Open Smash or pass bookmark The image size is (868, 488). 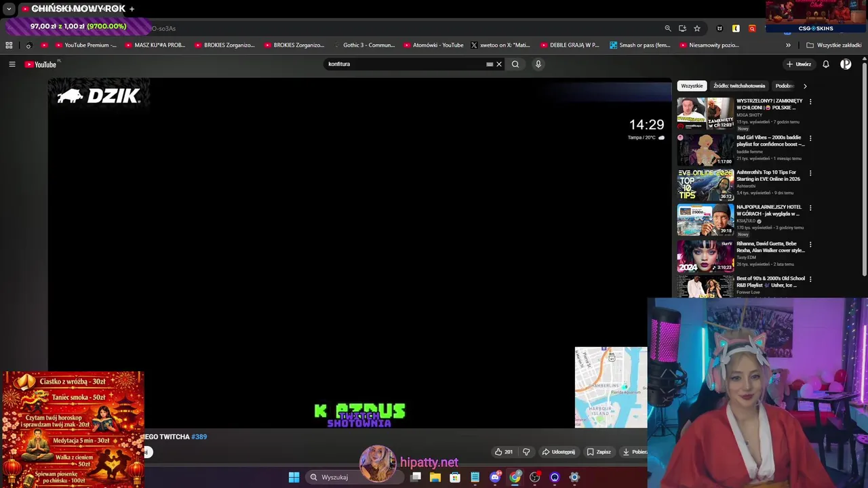coord(639,45)
